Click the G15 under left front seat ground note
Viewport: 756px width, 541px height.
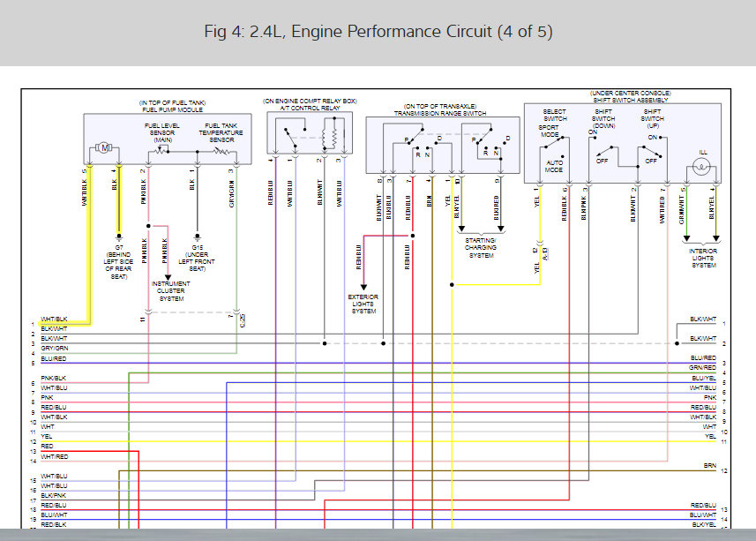click(197, 258)
